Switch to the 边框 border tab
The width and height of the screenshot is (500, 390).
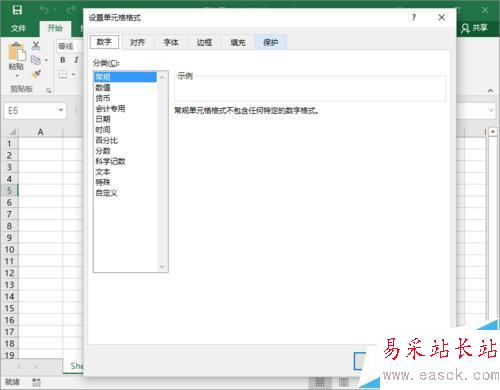pos(204,42)
